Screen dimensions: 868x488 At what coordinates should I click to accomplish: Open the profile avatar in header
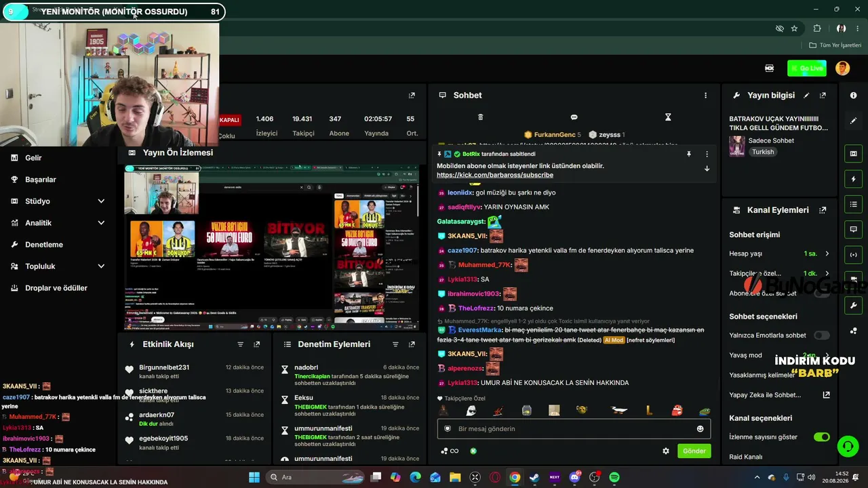coord(842,68)
